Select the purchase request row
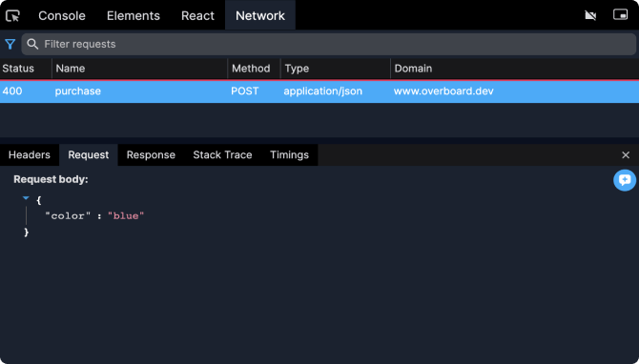This screenshot has height=364, width=639. pyautogui.click(x=319, y=91)
